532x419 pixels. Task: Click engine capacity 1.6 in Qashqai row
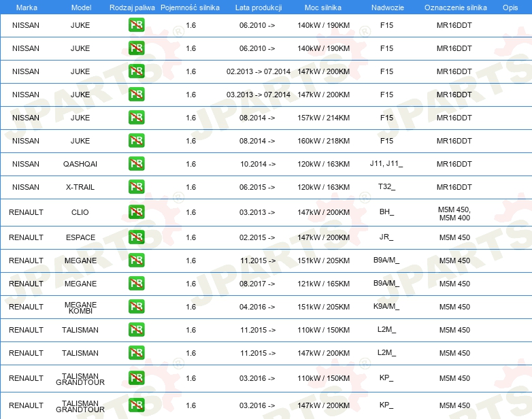click(x=190, y=164)
